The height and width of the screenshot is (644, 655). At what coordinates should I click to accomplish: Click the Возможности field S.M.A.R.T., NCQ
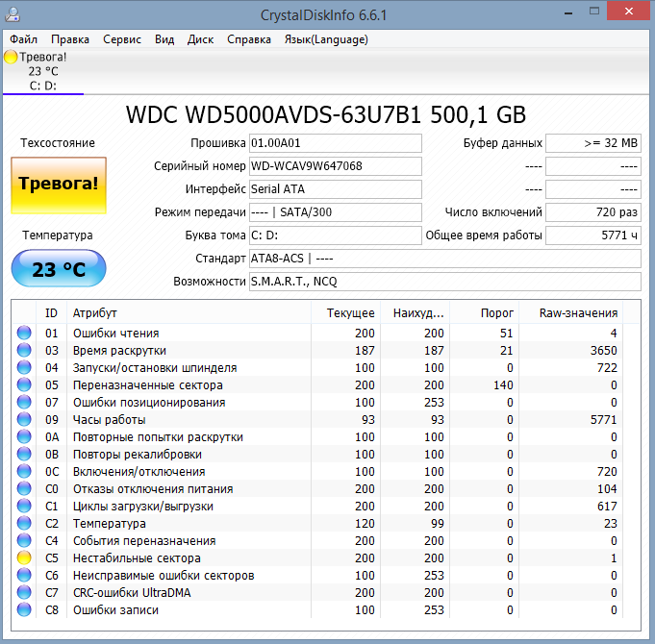click(x=445, y=282)
